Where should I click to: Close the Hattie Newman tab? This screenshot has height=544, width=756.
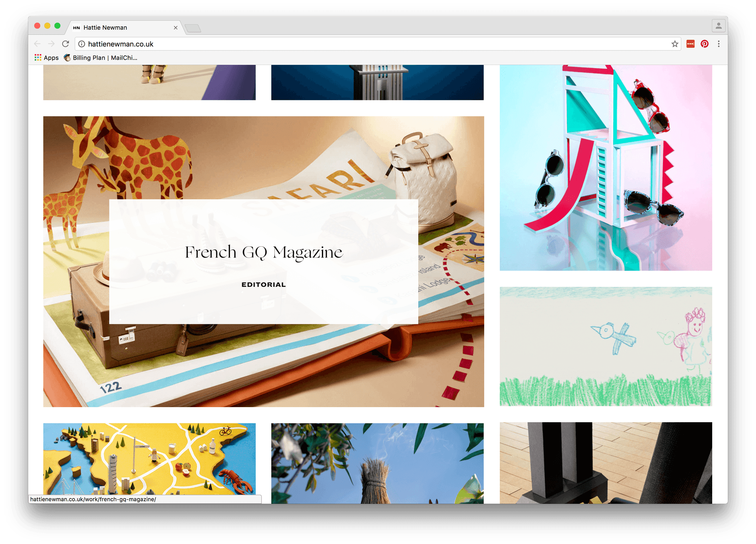pyautogui.click(x=175, y=28)
